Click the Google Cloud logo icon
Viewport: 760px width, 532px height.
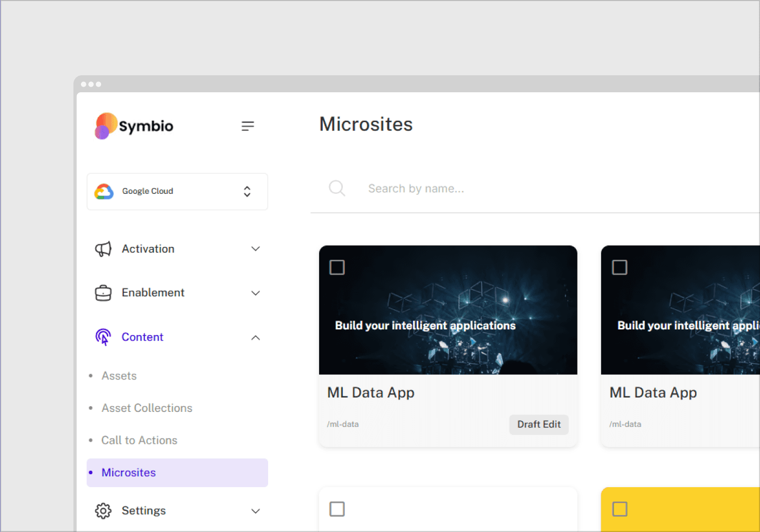pos(104,191)
